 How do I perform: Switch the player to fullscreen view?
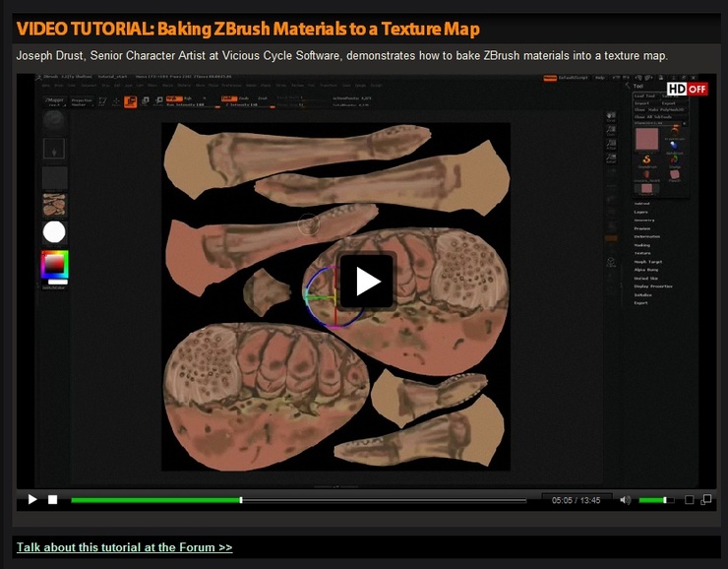690,500
